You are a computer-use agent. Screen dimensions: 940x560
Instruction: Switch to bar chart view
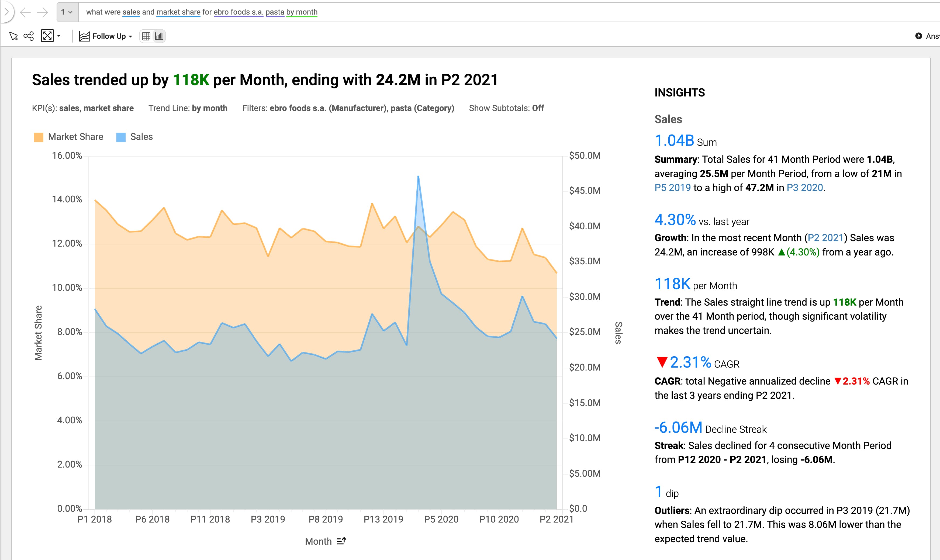(x=159, y=36)
